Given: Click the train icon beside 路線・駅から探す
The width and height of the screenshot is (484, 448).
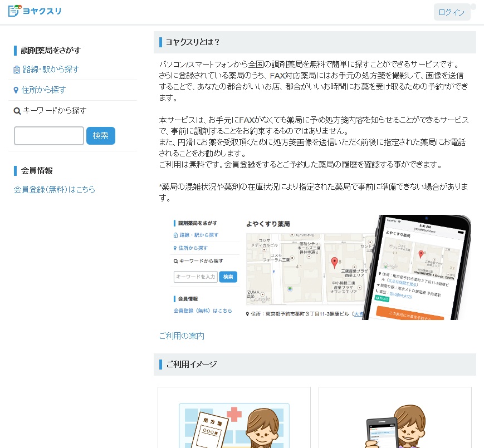Looking at the screenshot, I should pyautogui.click(x=17, y=70).
